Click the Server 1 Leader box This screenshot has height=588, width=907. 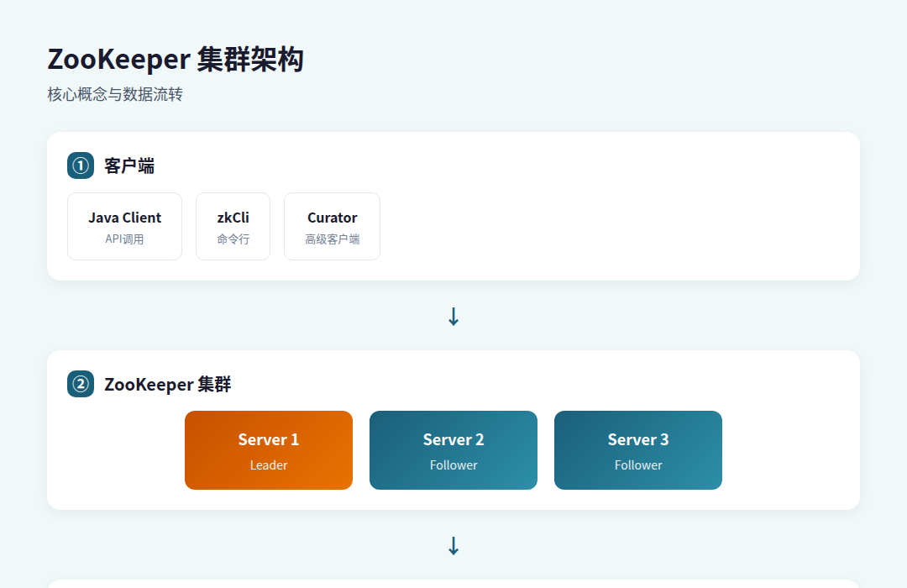click(x=269, y=450)
